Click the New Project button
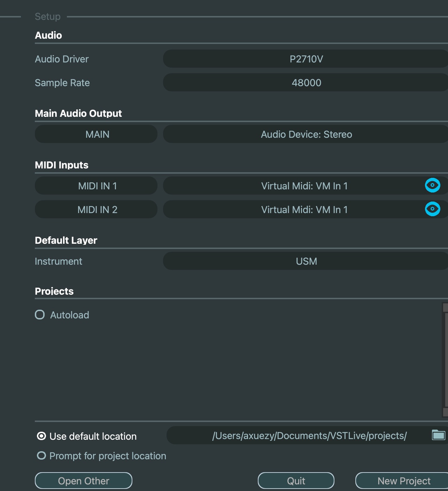This screenshot has width=448, height=491. (x=402, y=481)
